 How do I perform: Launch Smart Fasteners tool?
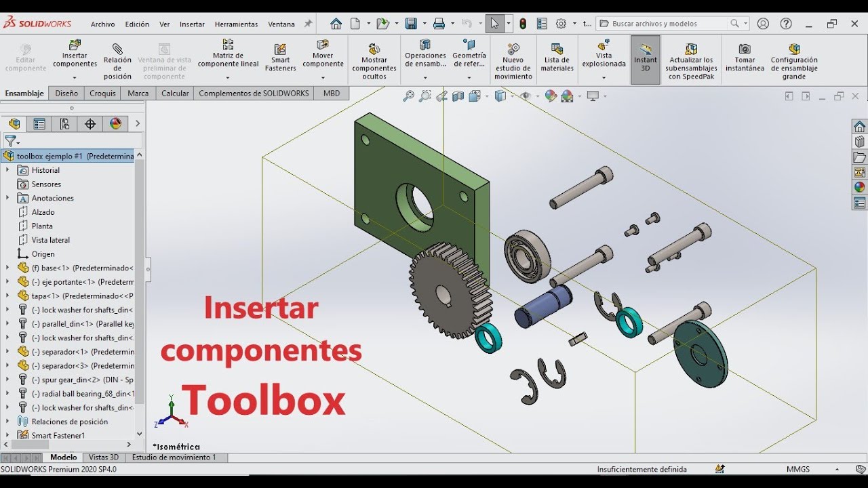pyautogui.click(x=281, y=58)
